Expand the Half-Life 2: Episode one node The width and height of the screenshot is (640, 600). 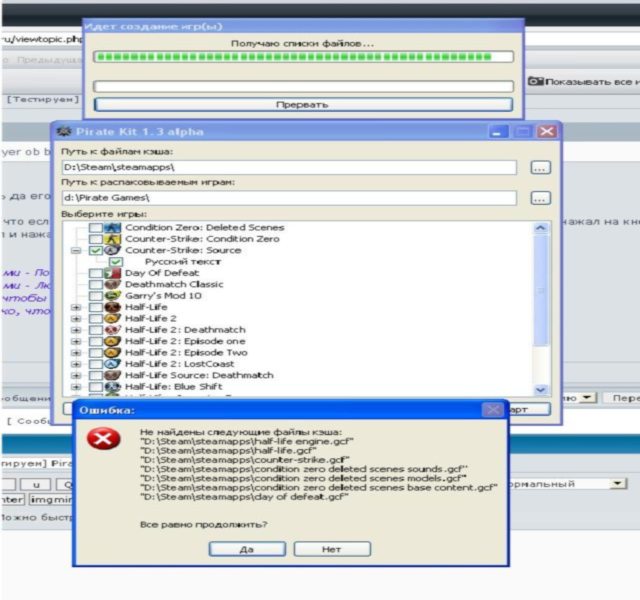pyautogui.click(x=76, y=341)
